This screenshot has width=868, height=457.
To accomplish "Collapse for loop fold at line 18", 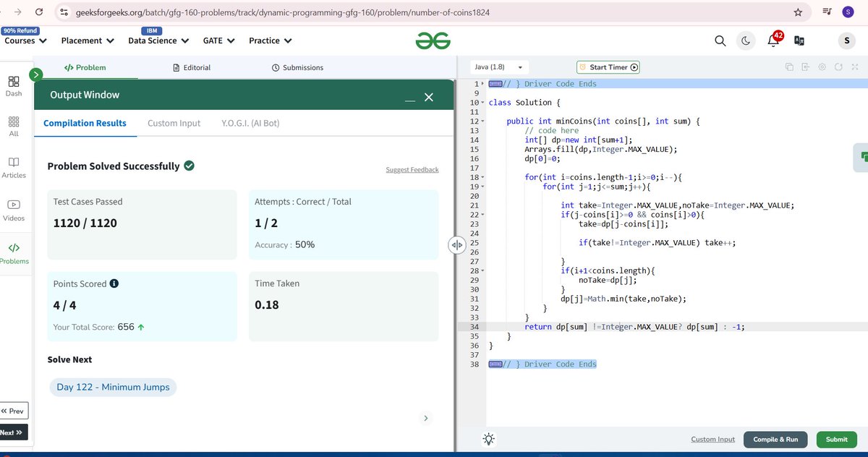I will click(483, 177).
